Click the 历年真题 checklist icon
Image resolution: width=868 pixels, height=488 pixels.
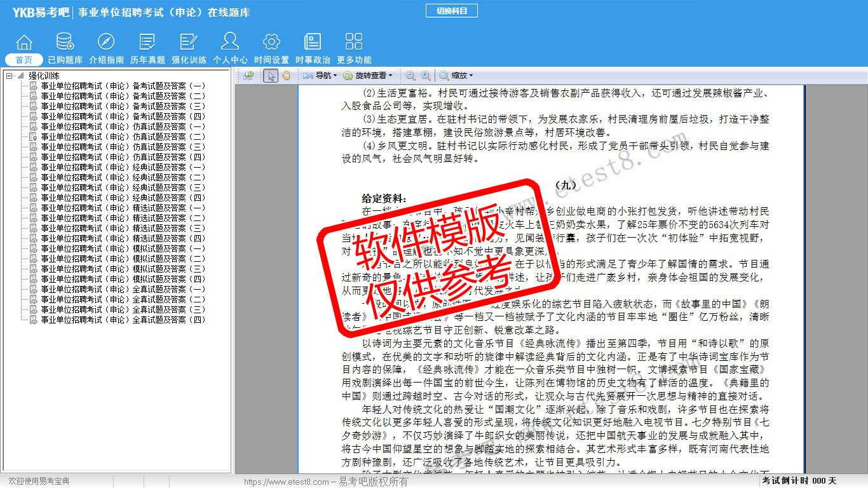pos(147,42)
